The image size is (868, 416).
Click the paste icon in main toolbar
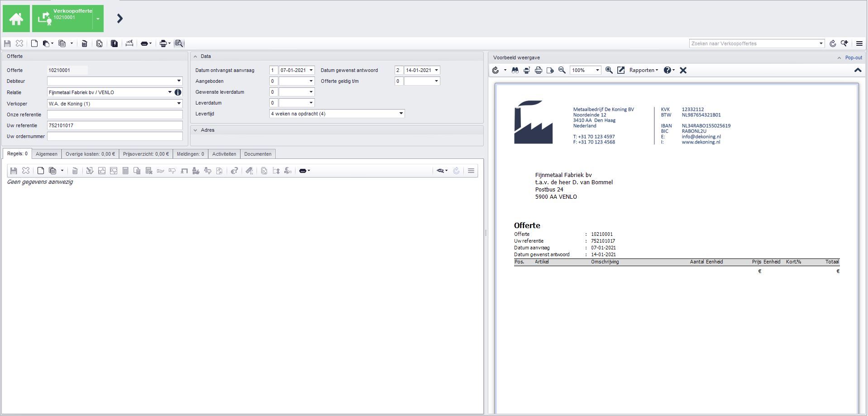(46, 43)
